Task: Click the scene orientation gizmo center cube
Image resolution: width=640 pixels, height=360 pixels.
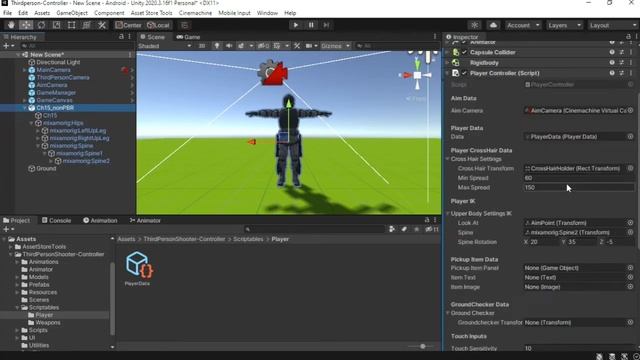Action: [417, 75]
